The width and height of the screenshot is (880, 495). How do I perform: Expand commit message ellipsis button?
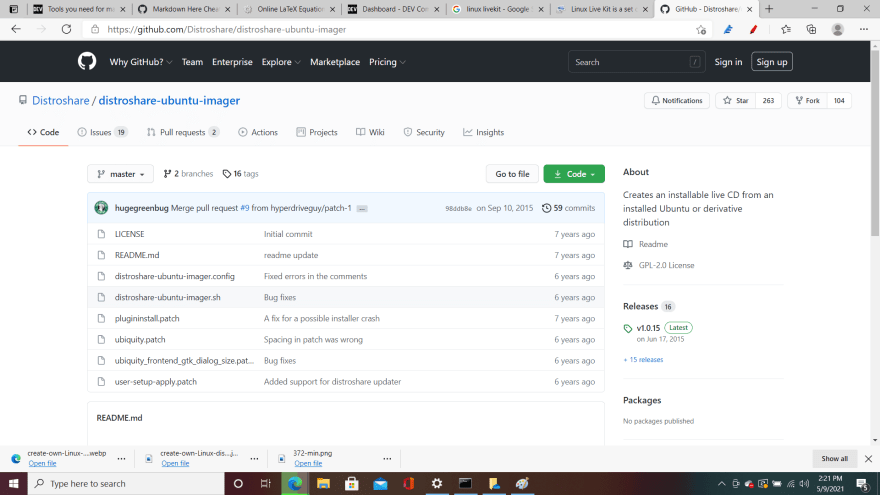pos(362,209)
